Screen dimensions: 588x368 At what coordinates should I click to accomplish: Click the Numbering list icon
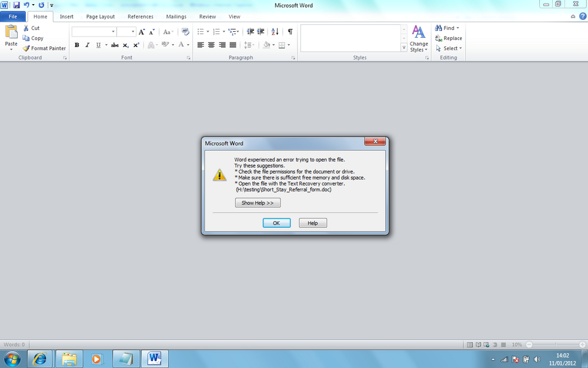click(216, 32)
